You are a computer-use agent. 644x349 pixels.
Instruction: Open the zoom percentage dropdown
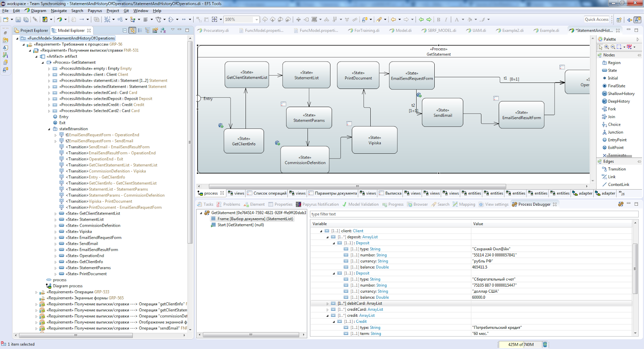[x=256, y=19]
